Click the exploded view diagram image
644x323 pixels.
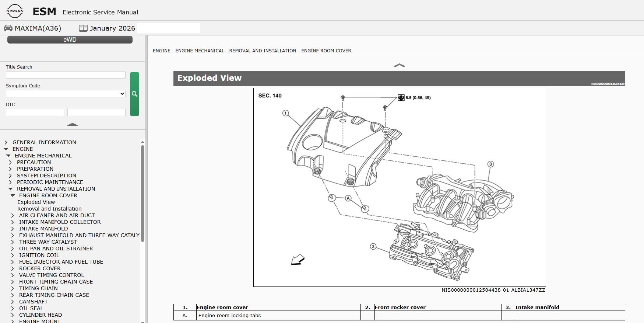[400, 187]
